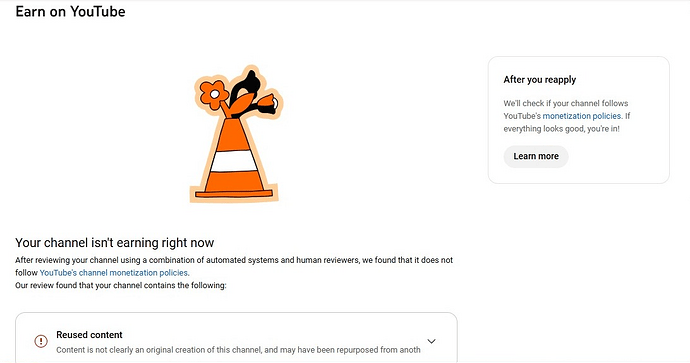Screen dimensions: 690x363
Task: Select the Earn on YouTube page title
Action: tap(70, 11)
